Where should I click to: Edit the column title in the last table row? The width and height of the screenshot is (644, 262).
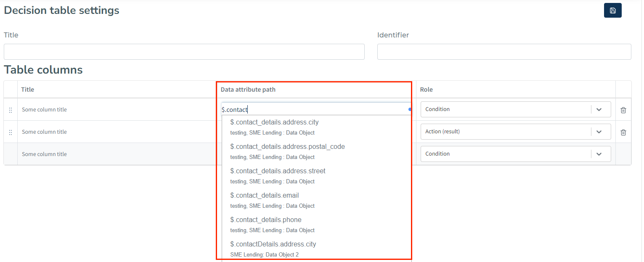[x=117, y=154]
